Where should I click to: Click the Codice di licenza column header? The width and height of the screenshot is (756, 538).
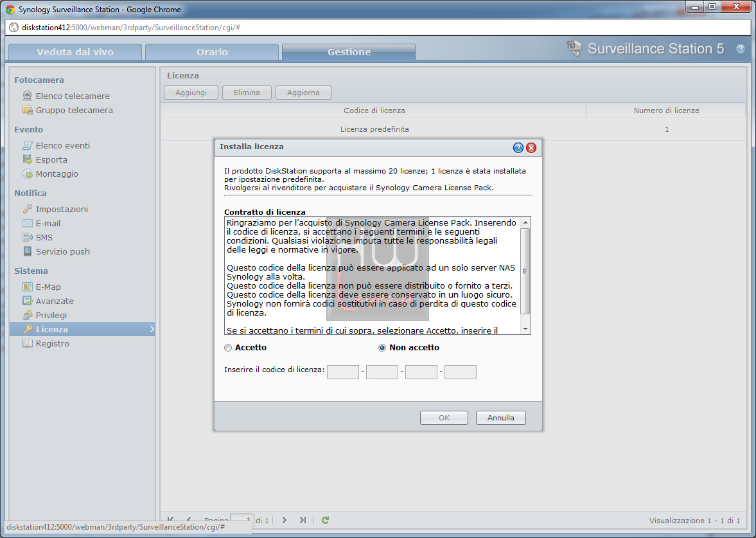374,111
